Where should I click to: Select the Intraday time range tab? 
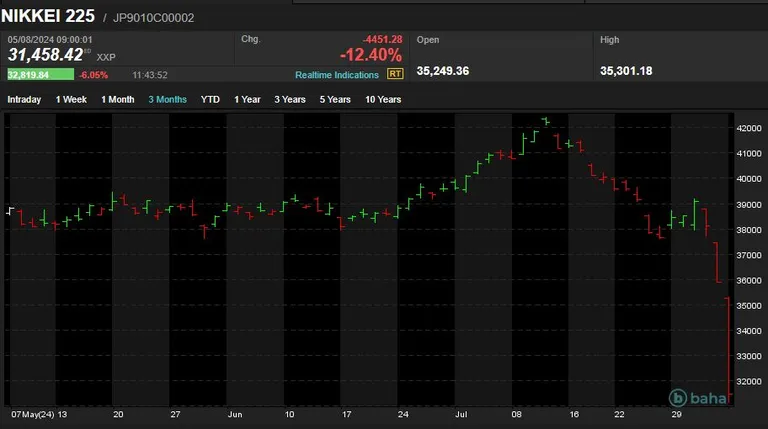(x=24, y=99)
